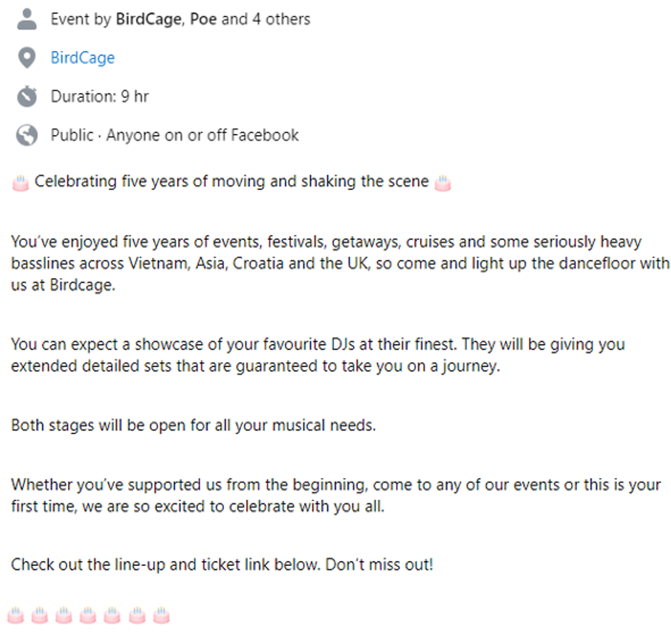Click 'Check out the line-up' sentence

click(222, 564)
